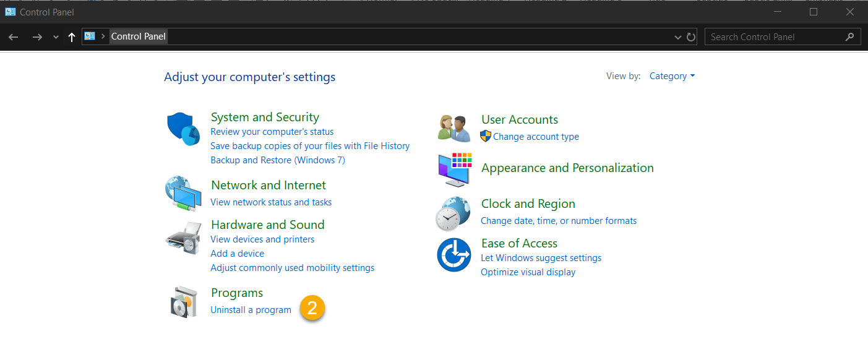Open the System and Security shield icon

point(184,129)
